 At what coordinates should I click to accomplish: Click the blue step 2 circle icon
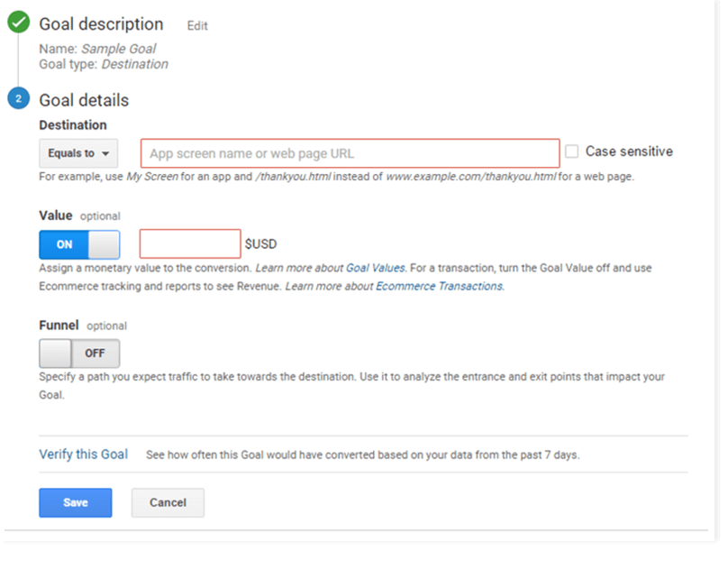pos(18,99)
